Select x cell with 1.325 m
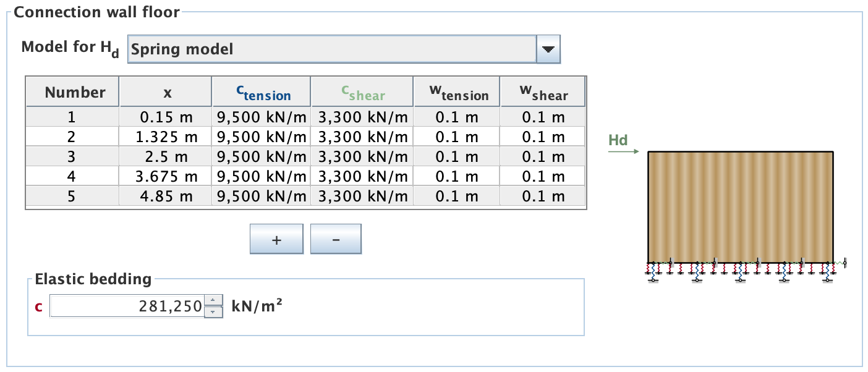The image size is (868, 372). (166, 137)
